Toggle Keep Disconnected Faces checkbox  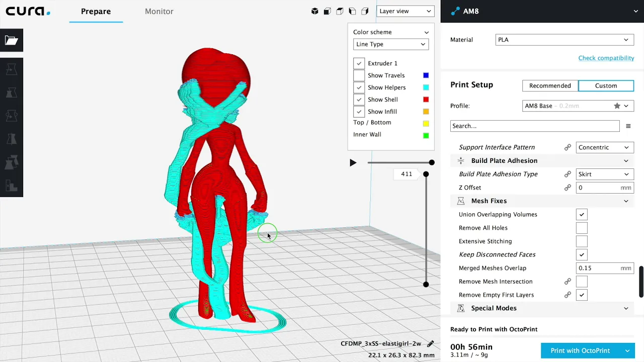click(x=582, y=255)
